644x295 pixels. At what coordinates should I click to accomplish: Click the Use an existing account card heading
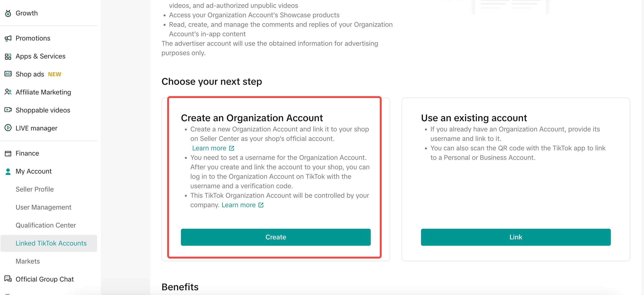474,118
